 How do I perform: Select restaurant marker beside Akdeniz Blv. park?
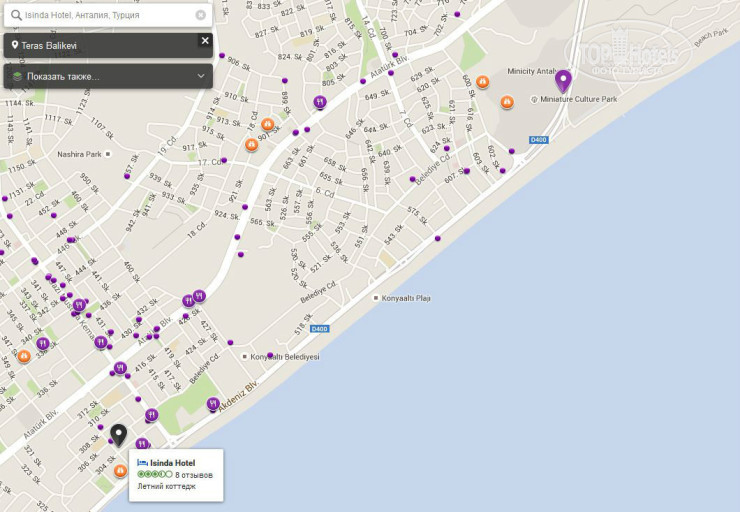[213, 404]
